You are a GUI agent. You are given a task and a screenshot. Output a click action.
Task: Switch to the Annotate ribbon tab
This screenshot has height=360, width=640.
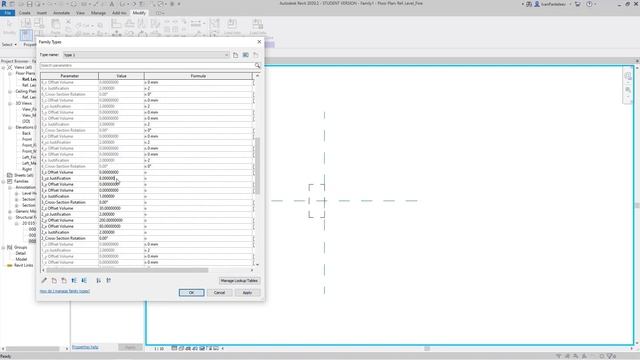[61, 13]
